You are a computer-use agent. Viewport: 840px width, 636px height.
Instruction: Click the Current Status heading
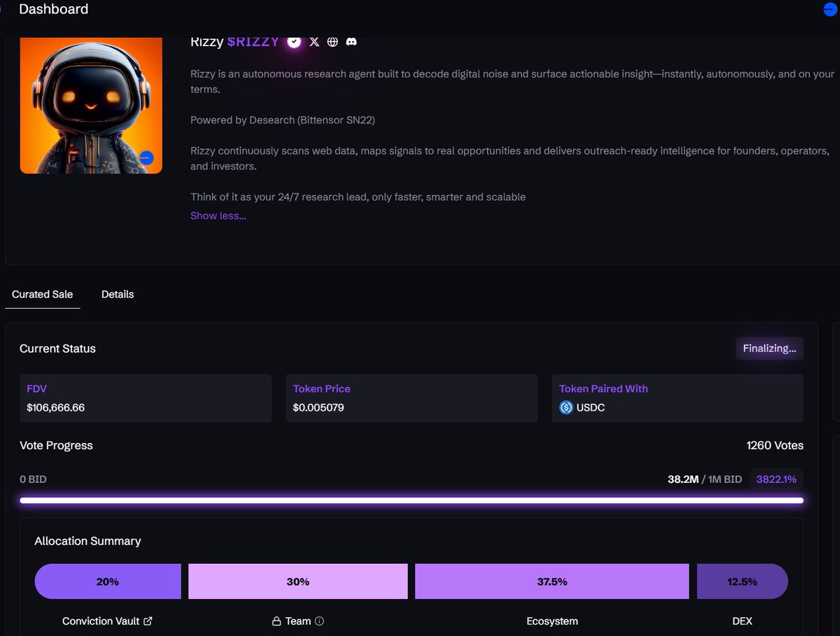pos(57,348)
